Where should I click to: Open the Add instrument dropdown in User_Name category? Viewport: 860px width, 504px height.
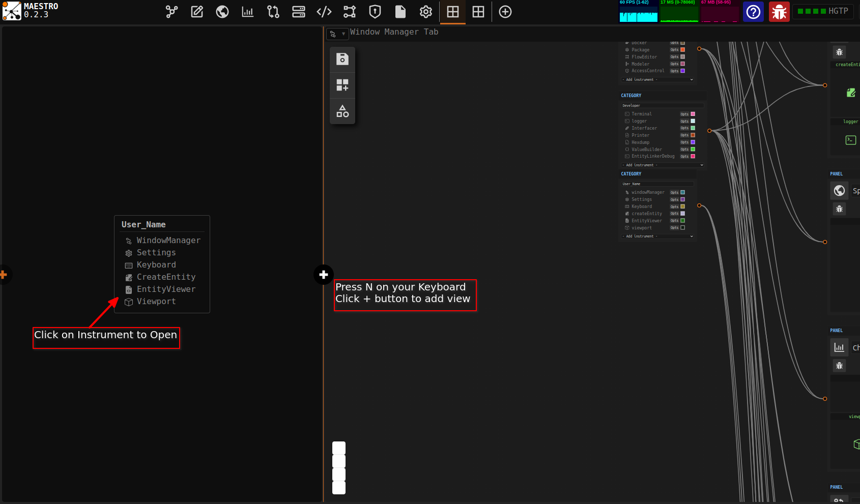[x=657, y=236]
